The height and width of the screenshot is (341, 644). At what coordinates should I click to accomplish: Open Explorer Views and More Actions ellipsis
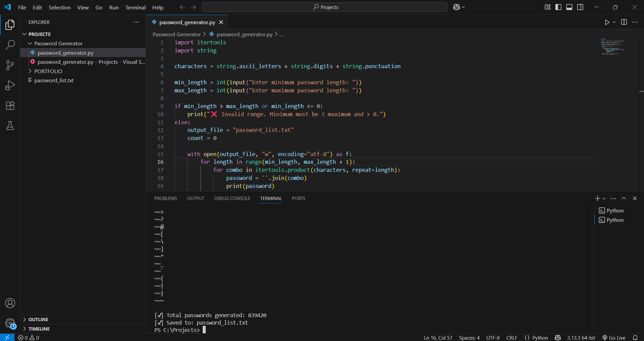136,22
